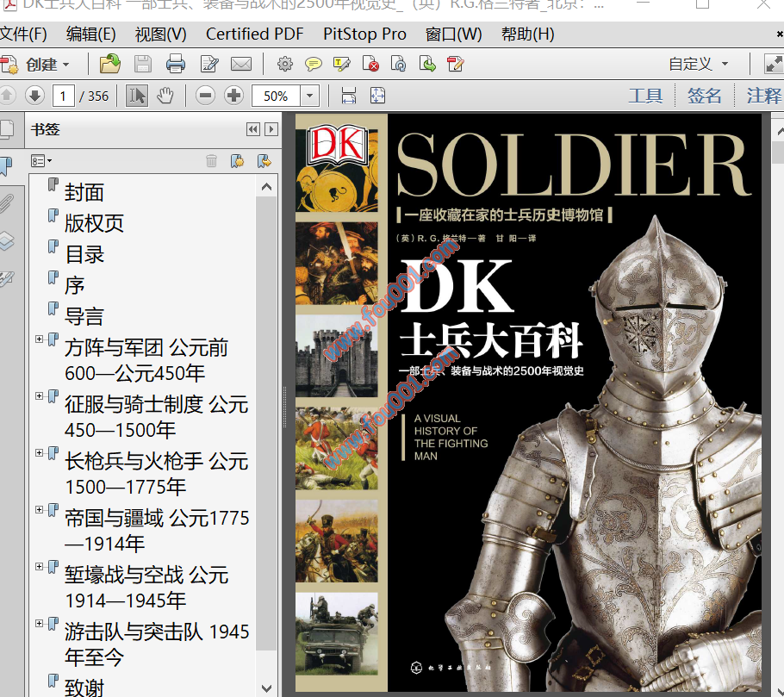Zoom in with plus button
Image resolution: width=784 pixels, height=697 pixels.
tap(233, 96)
